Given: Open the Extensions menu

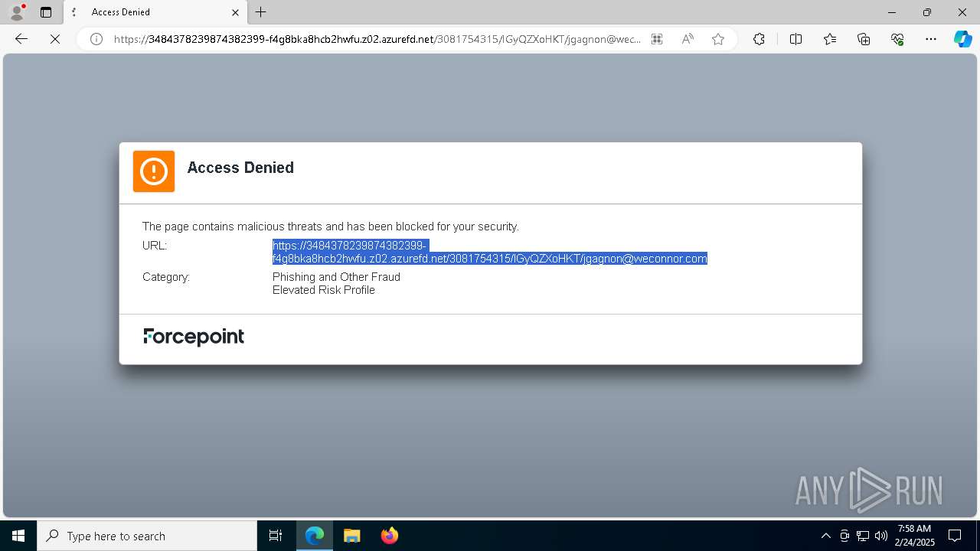Looking at the screenshot, I should pyautogui.click(x=759, y=39).
